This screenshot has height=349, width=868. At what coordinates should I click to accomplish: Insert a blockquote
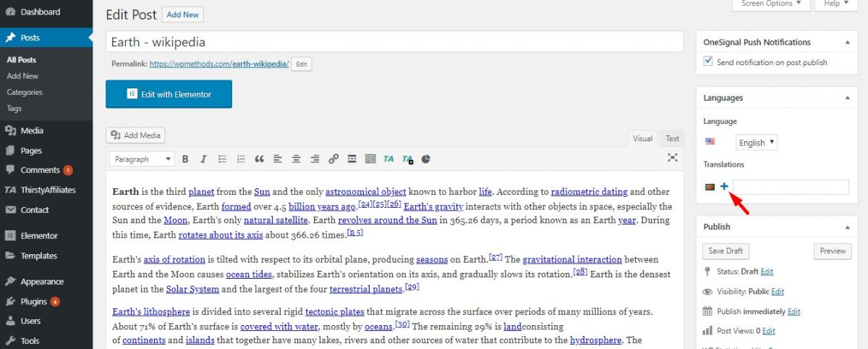pos(259,159)
